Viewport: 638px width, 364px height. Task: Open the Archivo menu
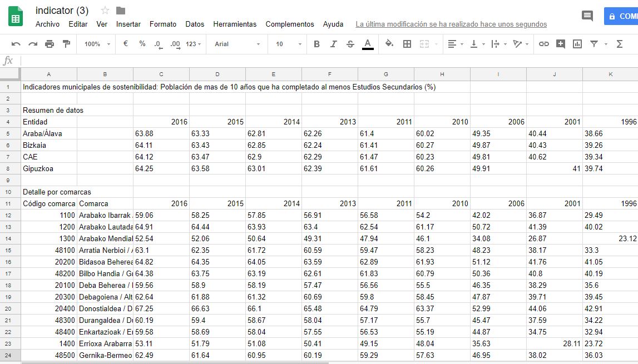click(x=47, y=24)
